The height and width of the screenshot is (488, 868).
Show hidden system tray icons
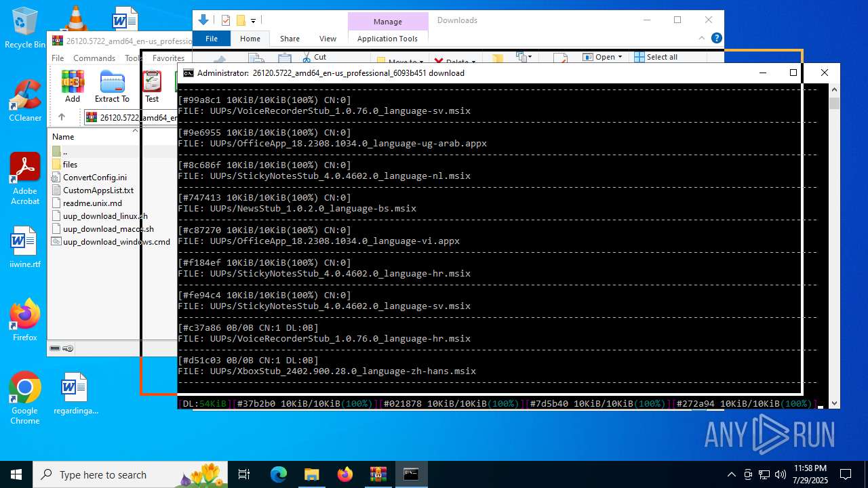point(731,474)
